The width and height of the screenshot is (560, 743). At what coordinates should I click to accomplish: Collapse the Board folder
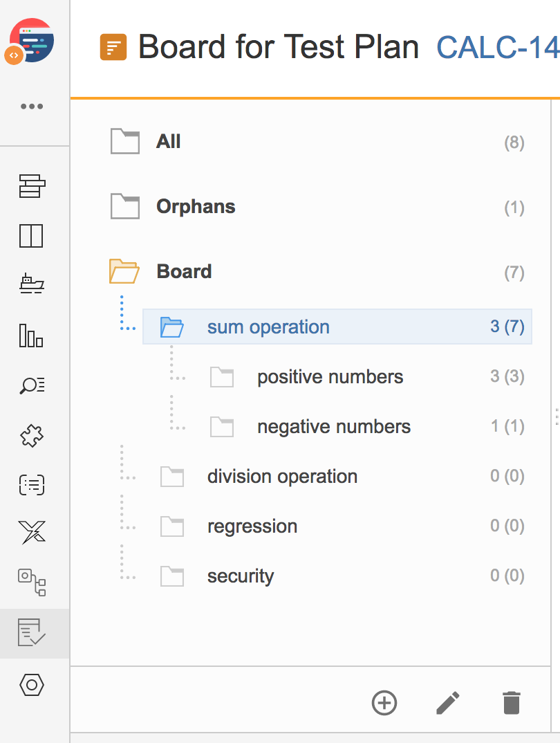tap(124, 271)
